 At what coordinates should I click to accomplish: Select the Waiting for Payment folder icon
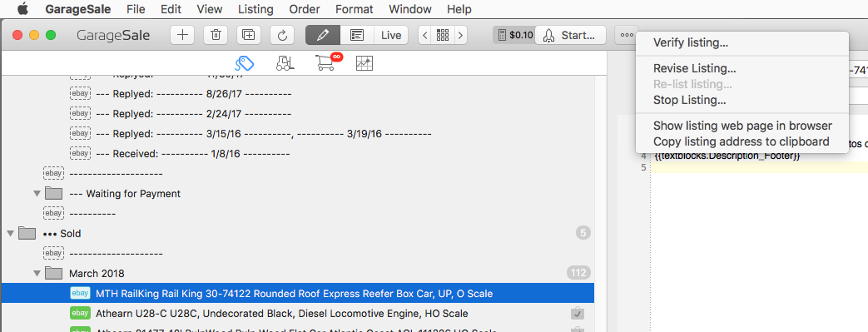pyautogui.click(x=54, y=193)
